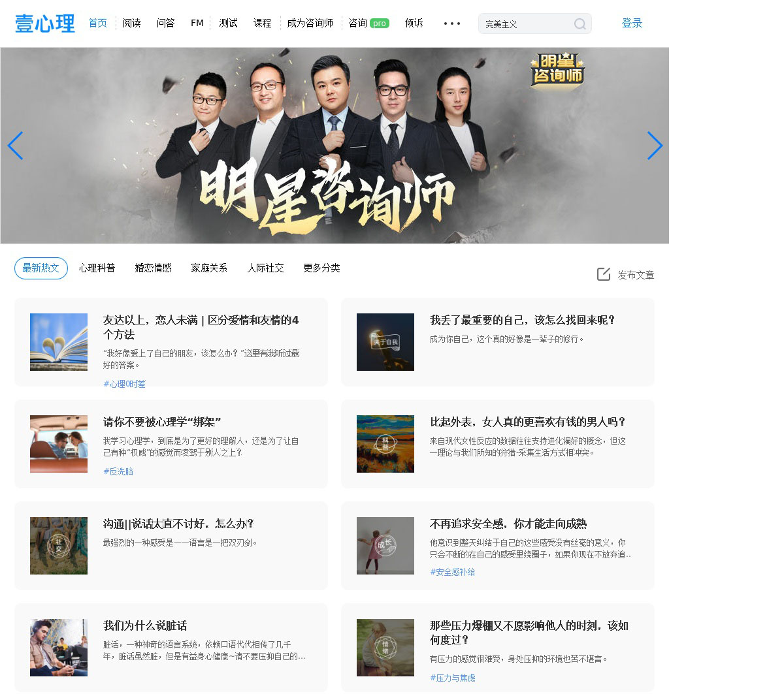Open article 比起外表，女人真的更喜欢有钱的男人吗
The image size is (784, 694).
click(528, 422)
